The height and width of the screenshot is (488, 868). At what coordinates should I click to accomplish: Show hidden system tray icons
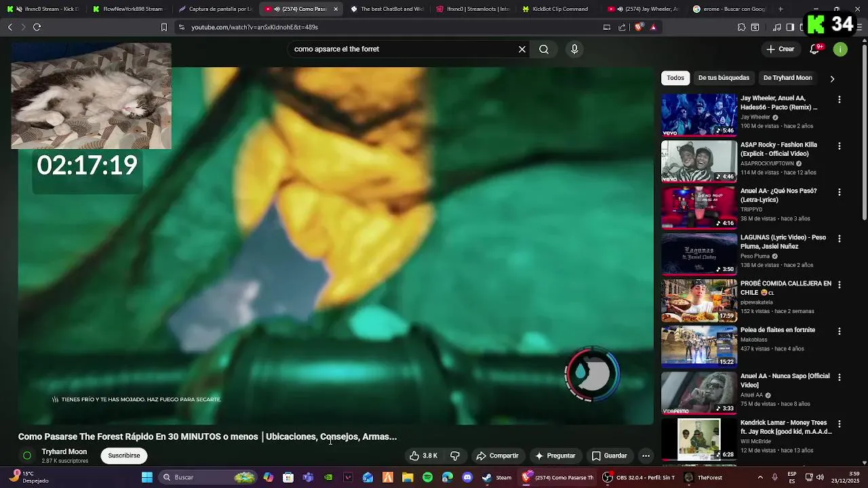pos(759,477)
